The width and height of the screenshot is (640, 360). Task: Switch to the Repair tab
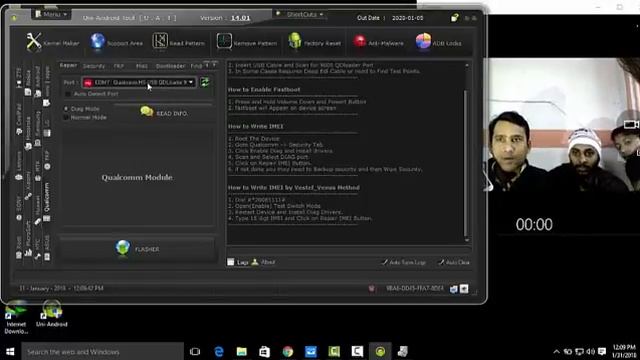coord(68,65)
